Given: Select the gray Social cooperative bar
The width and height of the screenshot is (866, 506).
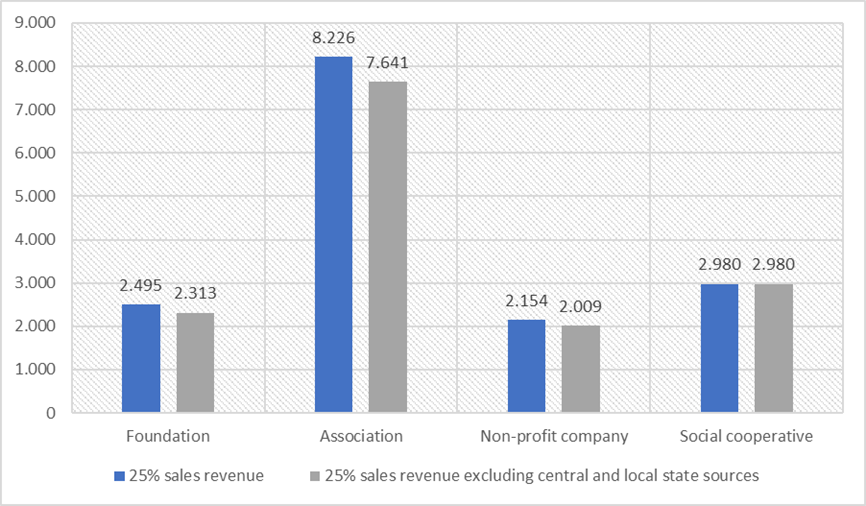Looking at the screenshot, I should click(773, 348).
